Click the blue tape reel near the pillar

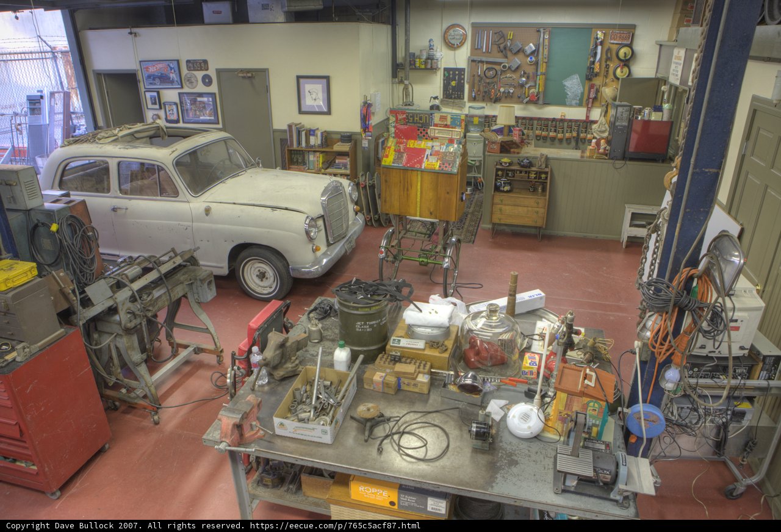tap(646, 420)
